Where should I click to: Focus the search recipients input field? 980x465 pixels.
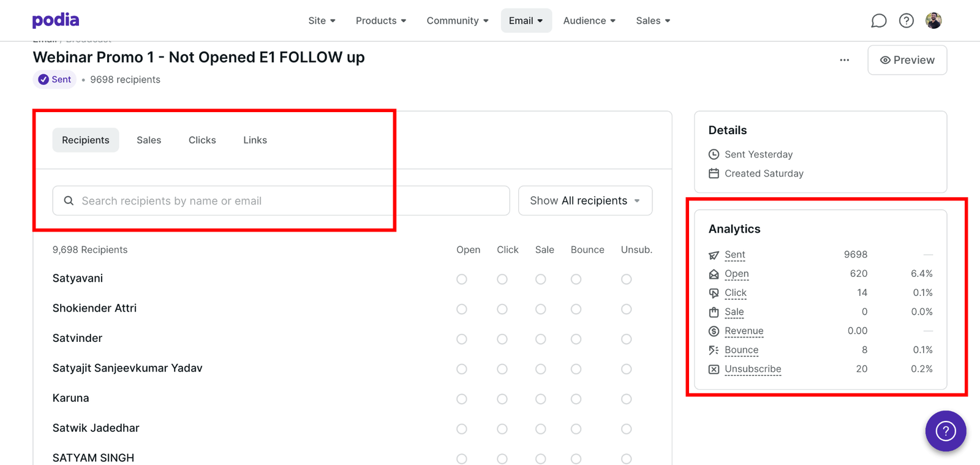281,201
